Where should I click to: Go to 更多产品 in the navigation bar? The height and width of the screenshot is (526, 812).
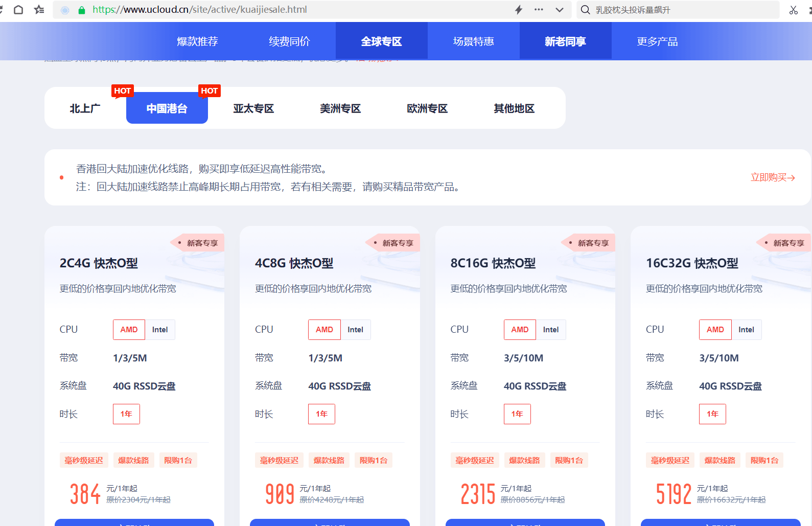[x=657, y=41]
